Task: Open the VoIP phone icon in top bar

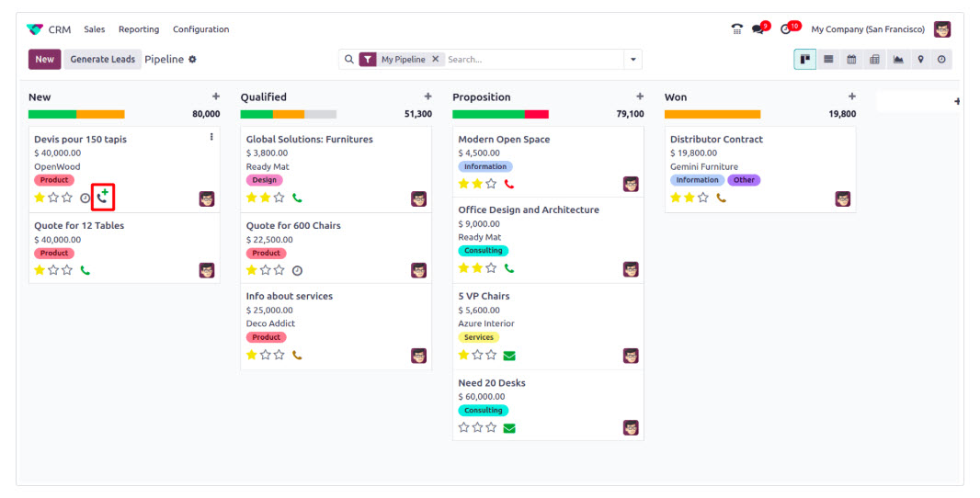Action: click(x=736, y=29)
